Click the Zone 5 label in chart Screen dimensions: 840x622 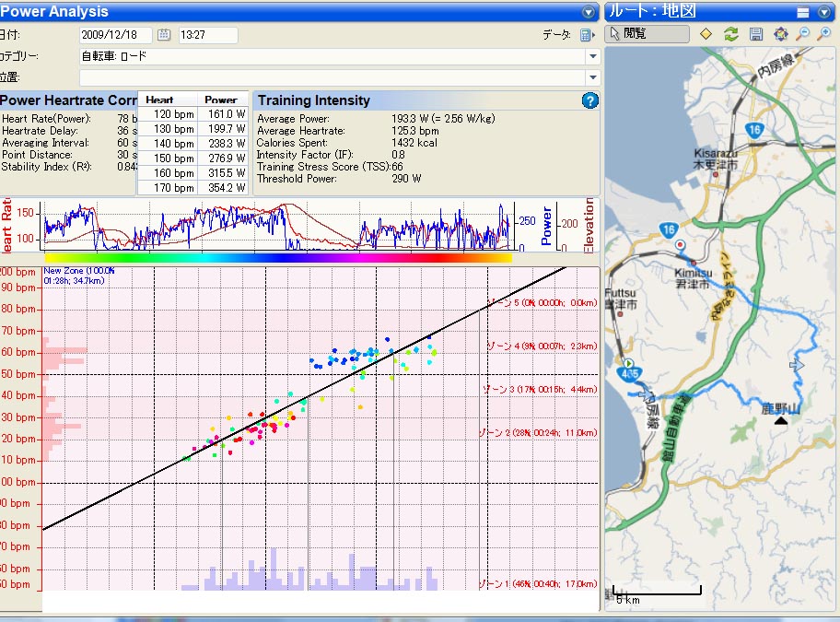542,302
